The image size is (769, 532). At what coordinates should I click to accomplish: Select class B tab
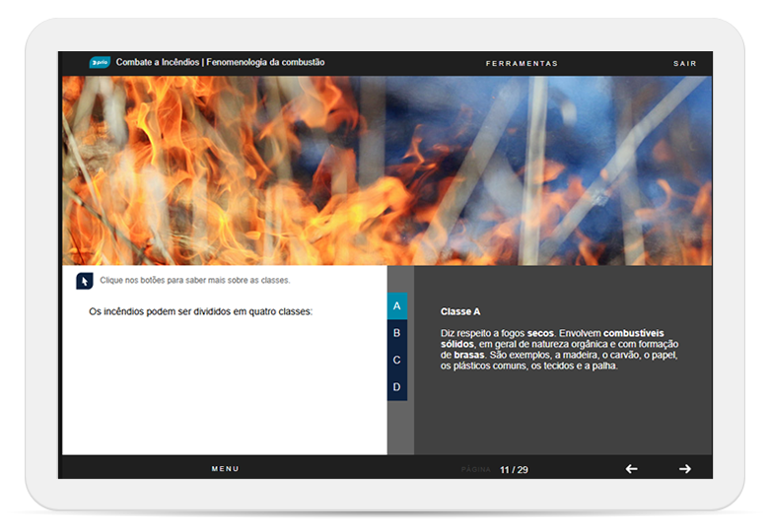[397, 333]
